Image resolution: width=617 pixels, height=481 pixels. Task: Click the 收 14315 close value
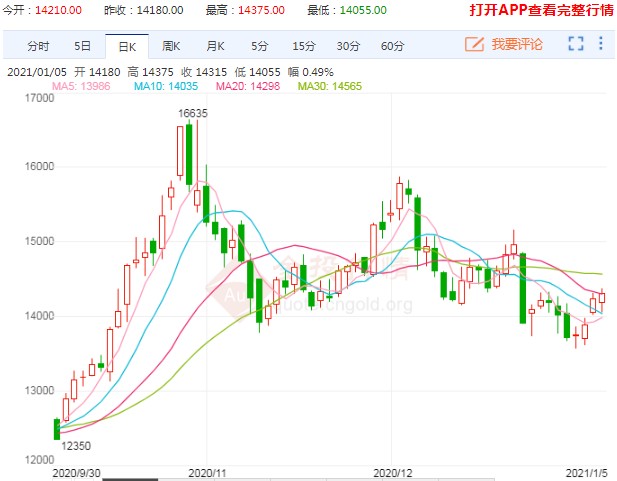[x=204, y=72]
